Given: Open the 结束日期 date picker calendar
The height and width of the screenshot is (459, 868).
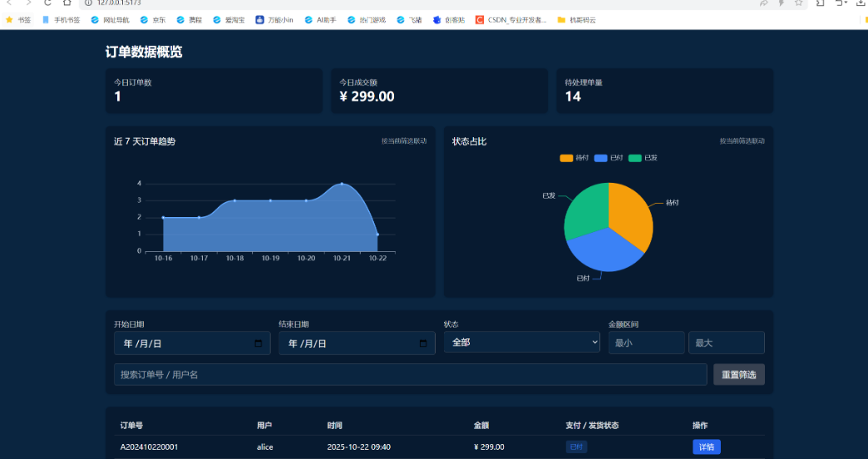Looking at the screenshot, I should [x=423, y=343].
